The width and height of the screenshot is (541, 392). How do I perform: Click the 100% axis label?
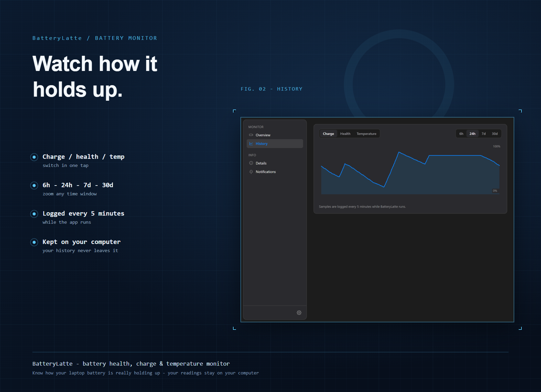click(x=496, y=146)
